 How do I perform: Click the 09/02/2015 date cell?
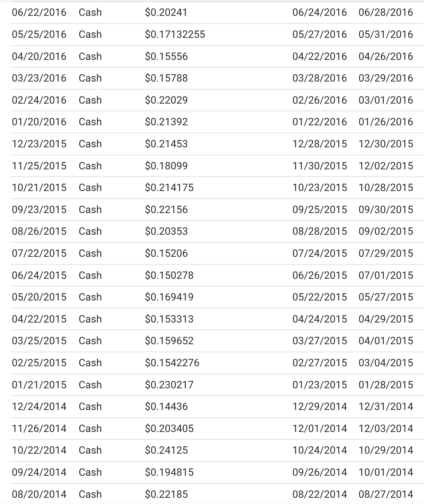386,231
